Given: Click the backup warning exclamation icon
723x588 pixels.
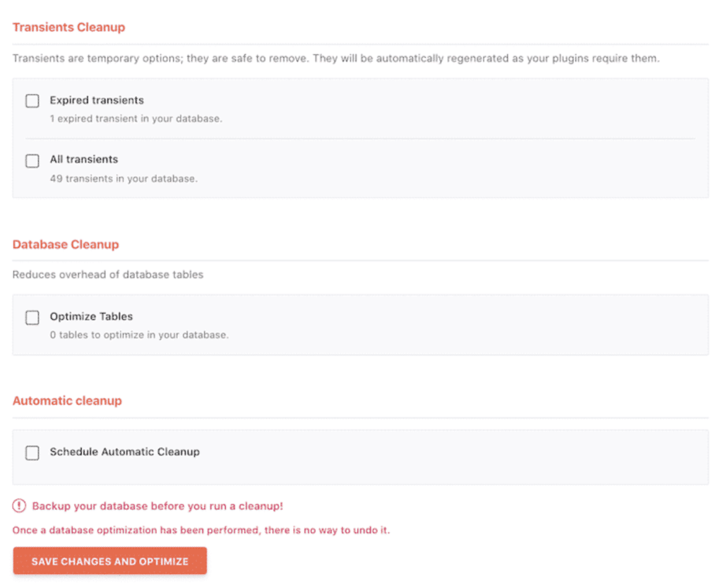Looking at the screenshot, I should (19, 506).
